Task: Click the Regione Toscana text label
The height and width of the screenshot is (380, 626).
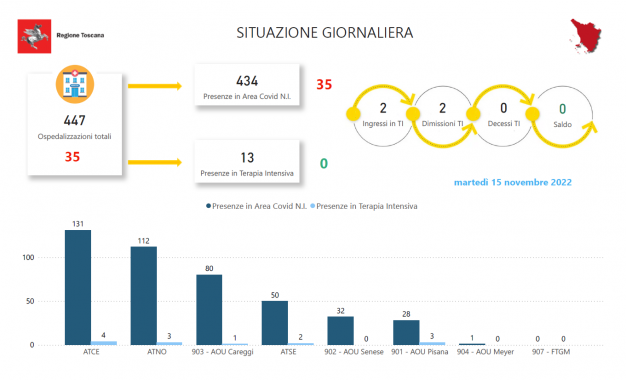Action: tap(80, 35)
